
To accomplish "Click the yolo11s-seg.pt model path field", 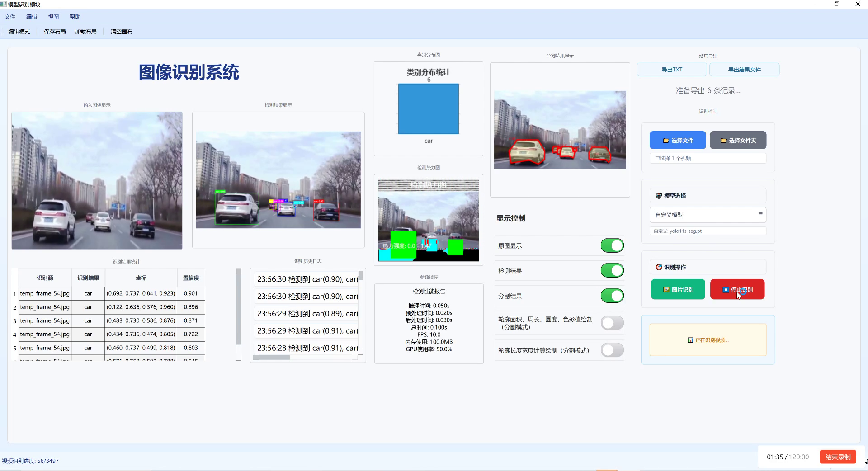I will pyautogui.click(x=708, y=231).
